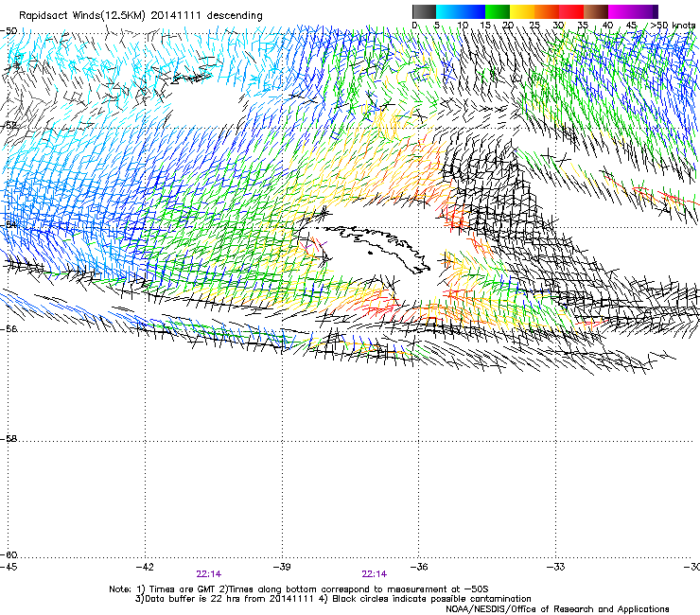Click the '0' legend scale label
The height and width of the screenshot is (615, 700).
[x=414, y=25]
